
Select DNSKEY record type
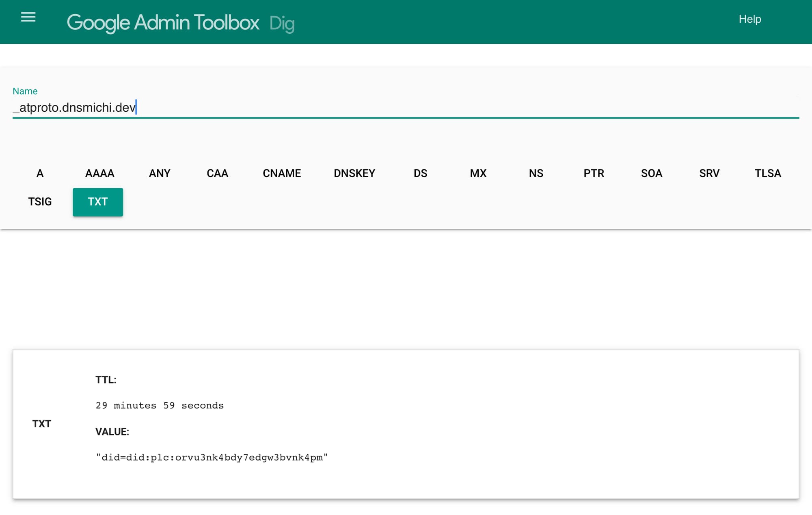[354, 173]
